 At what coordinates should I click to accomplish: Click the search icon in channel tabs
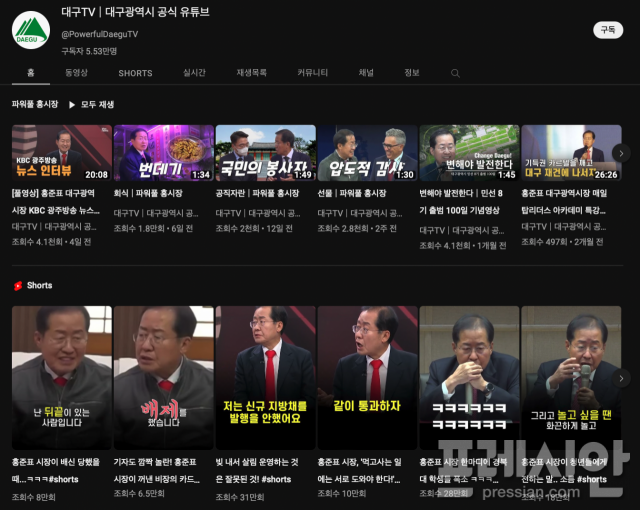455,73
